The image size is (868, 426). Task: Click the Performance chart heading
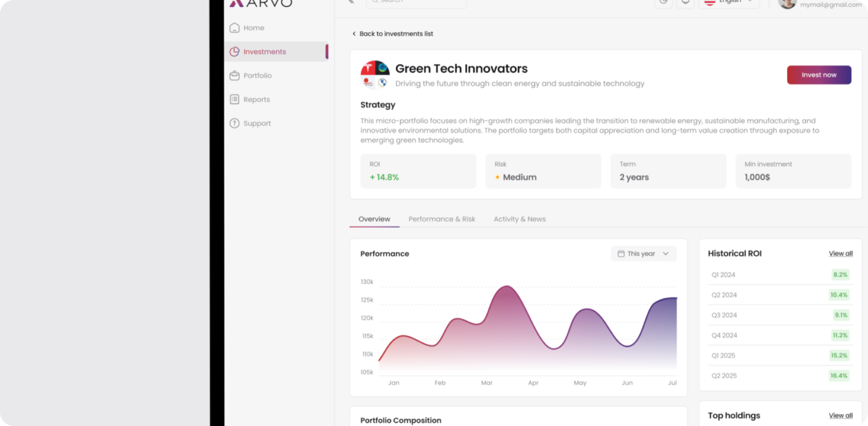tap(385, 254)
